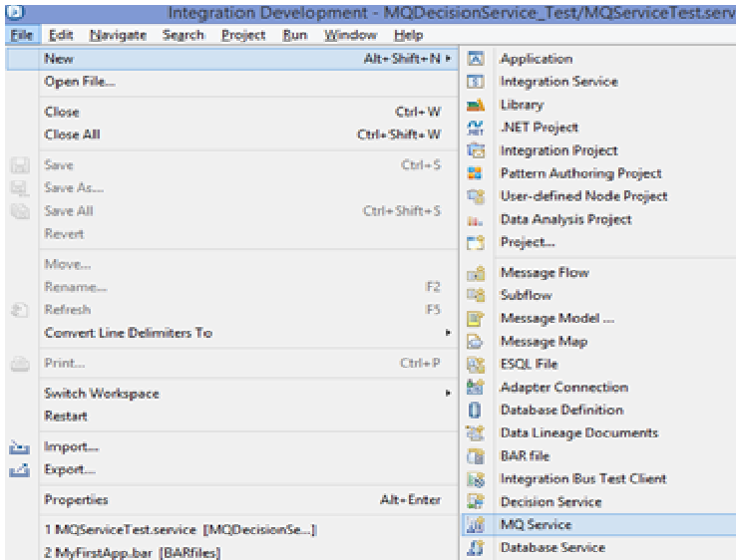
Task: Open the Navigate menu
Action: coord(119,35)
